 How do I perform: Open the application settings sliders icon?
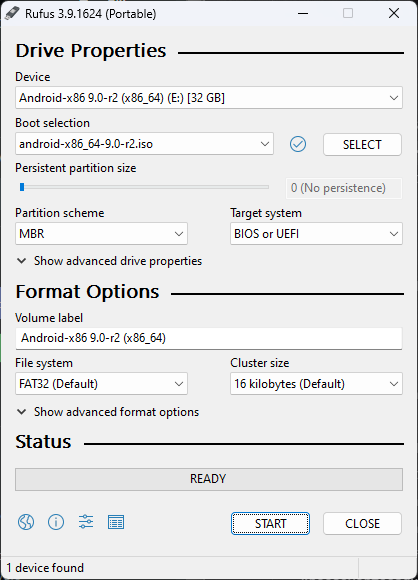(x=86, y=522)
